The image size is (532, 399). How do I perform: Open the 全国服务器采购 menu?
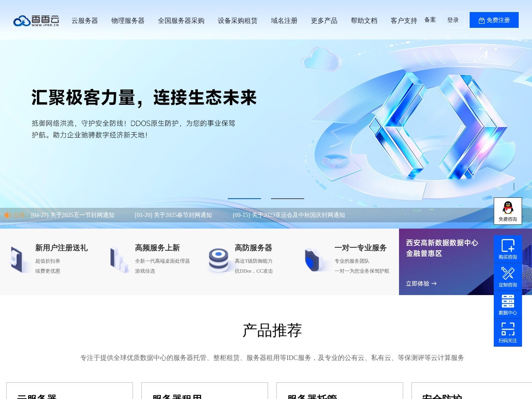click(181, 20)
